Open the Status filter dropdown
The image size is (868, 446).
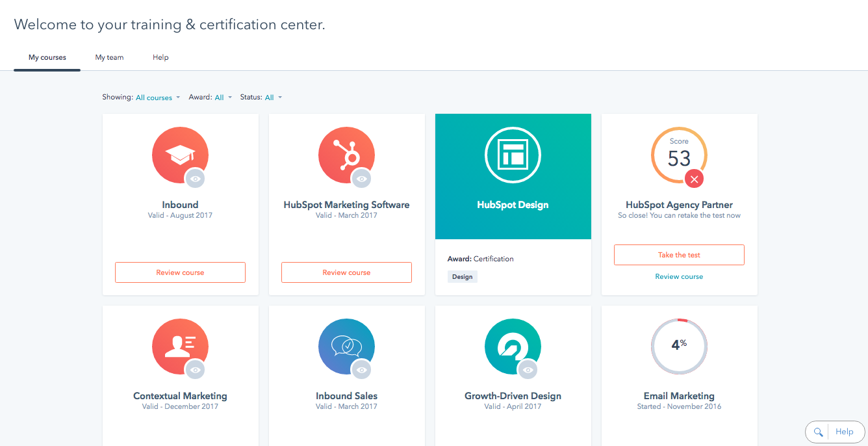(274, 98)
